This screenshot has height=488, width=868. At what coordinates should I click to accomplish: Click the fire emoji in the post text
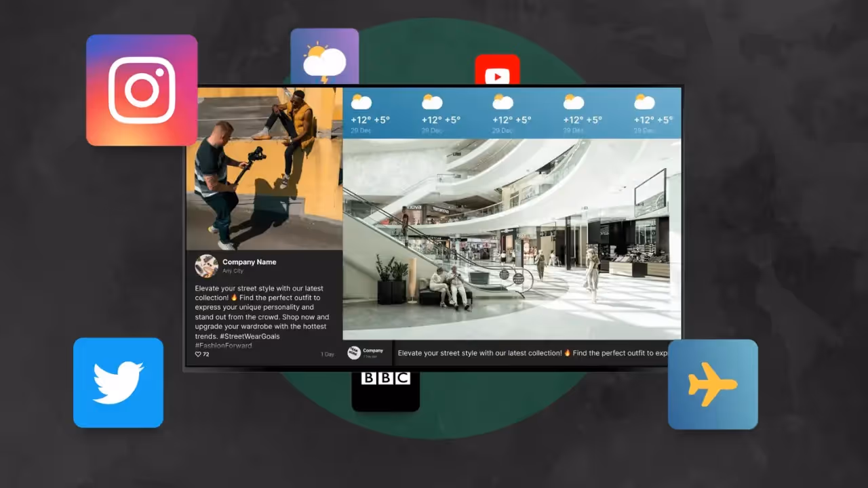pyautogui.click(x=234, y=298)
